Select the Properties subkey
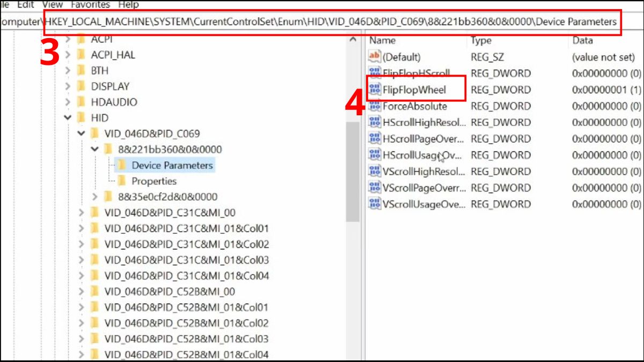The width and height of the screenshot is (644, 362). click(152, 181)
